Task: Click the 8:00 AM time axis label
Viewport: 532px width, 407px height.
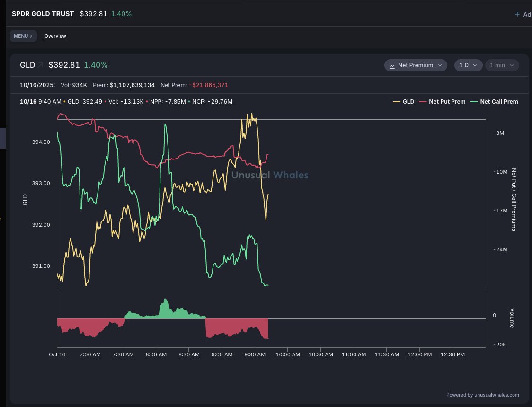Action: (156, 354)
